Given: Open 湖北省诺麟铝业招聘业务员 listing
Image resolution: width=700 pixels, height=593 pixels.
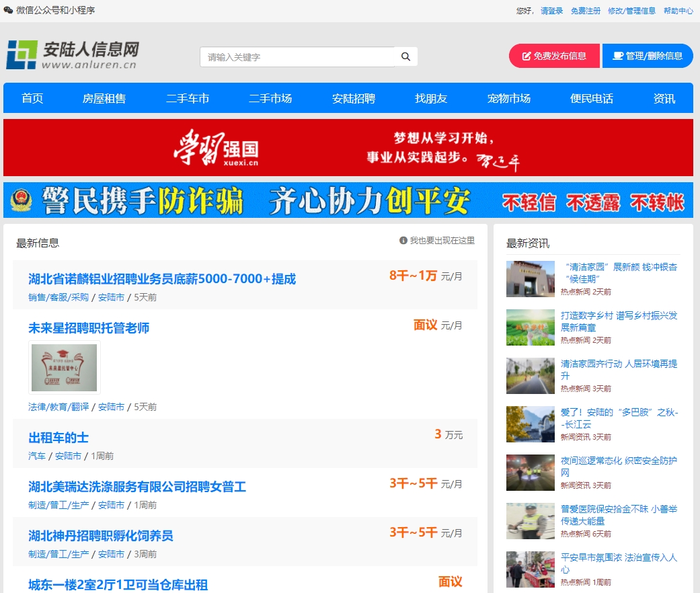Looking at the screenshot, I should click(x=162, y=279).
